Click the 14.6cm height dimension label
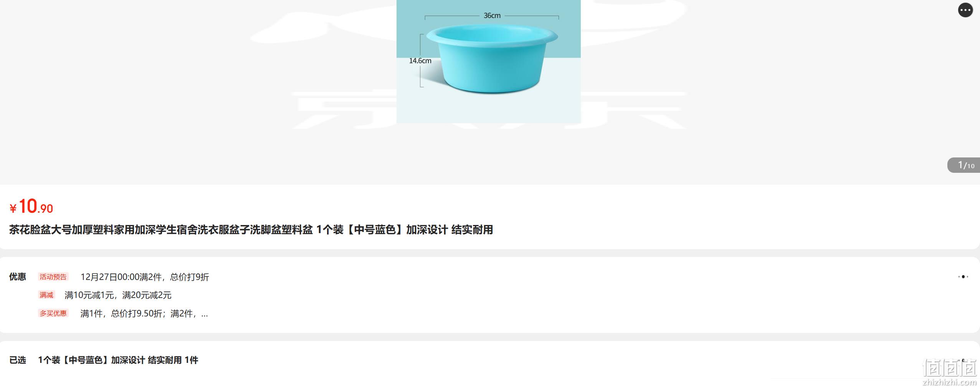This screenshot has width=980, height=389. pyautogui.click(x=420, y=61)
